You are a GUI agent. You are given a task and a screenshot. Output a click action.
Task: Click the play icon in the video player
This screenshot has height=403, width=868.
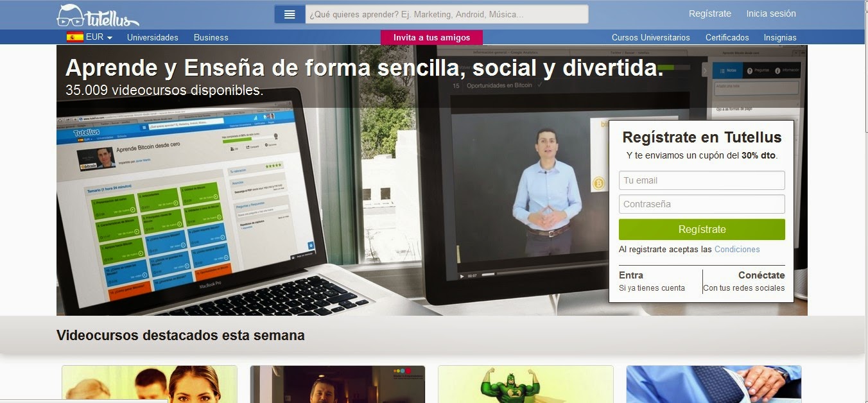[x=461, y=276]
